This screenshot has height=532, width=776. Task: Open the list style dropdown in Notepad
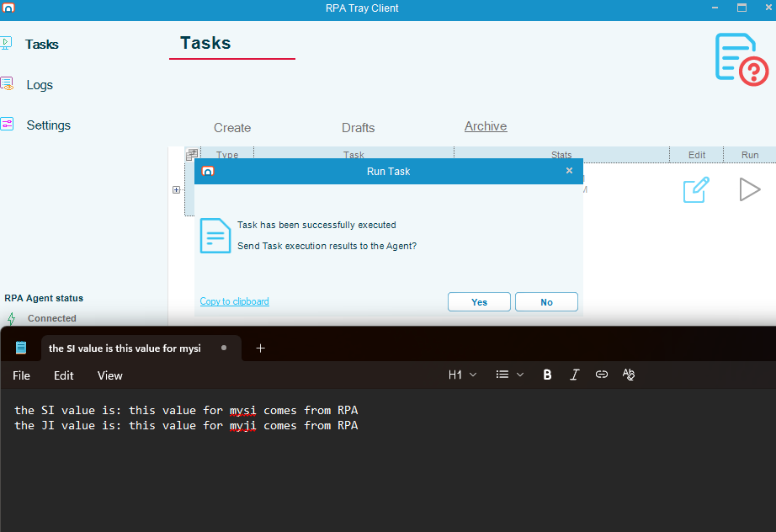click(510, 375)
